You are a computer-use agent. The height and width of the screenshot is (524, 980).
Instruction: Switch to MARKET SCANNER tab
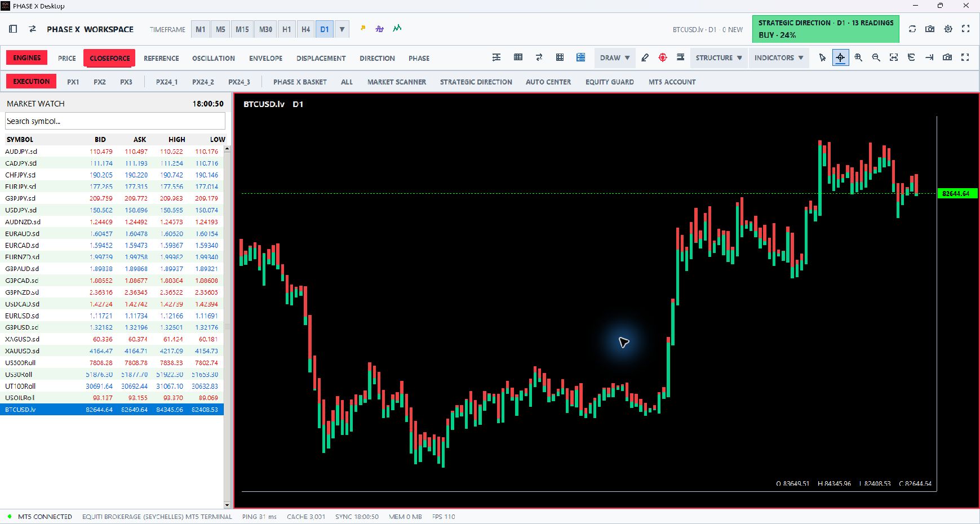coord(397,82)
